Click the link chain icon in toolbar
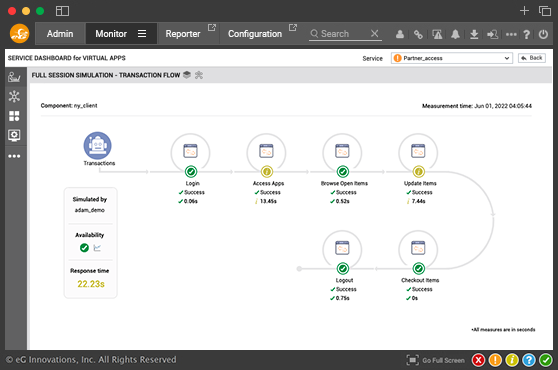This screenshot has height=370, width=558. 418,35
